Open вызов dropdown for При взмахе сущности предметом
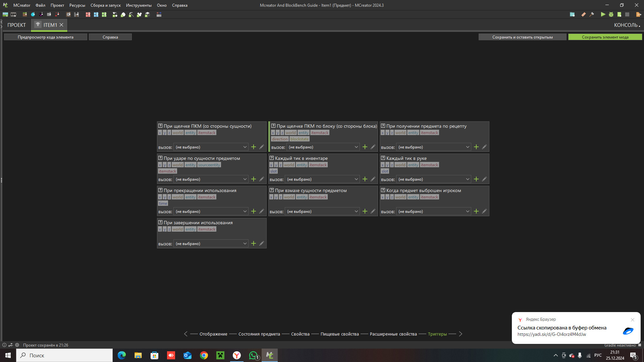This screenshot has width=644, height=362. 322,212
